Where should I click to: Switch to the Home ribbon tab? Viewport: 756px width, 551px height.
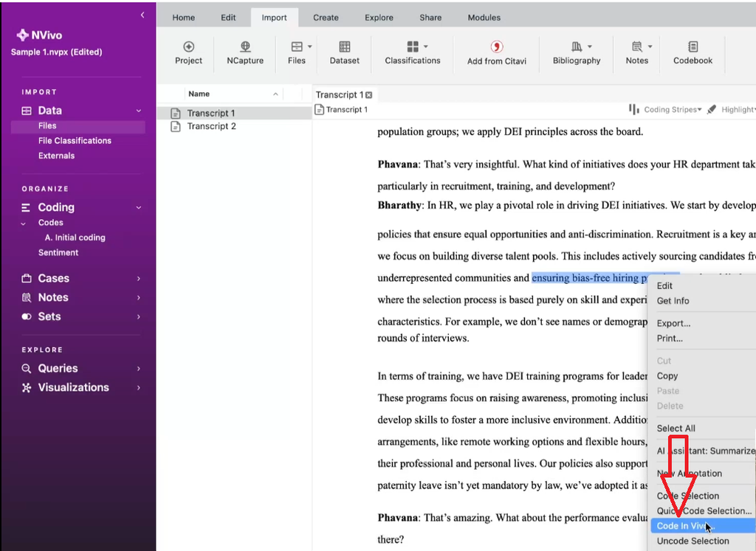[x=184, y=18]
